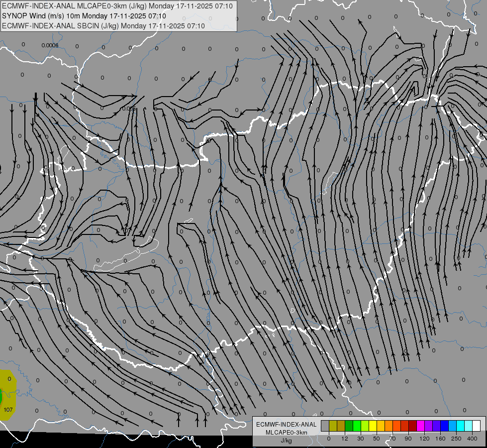Choose the pure yellow legend swatch
Screen dimensions: 487x448
[373, 426]
